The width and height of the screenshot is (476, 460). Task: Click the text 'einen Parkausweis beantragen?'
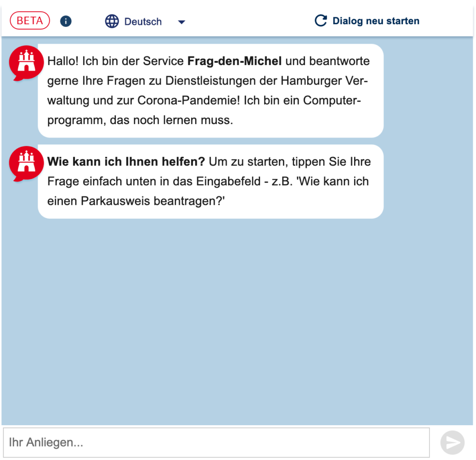136,201
